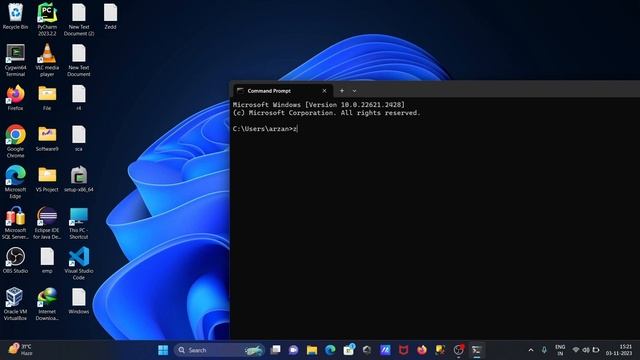Select the This PC - Shortcut icon
This screenshot has height=360, width=640.
pyautogui.click(x=79, y=222)
